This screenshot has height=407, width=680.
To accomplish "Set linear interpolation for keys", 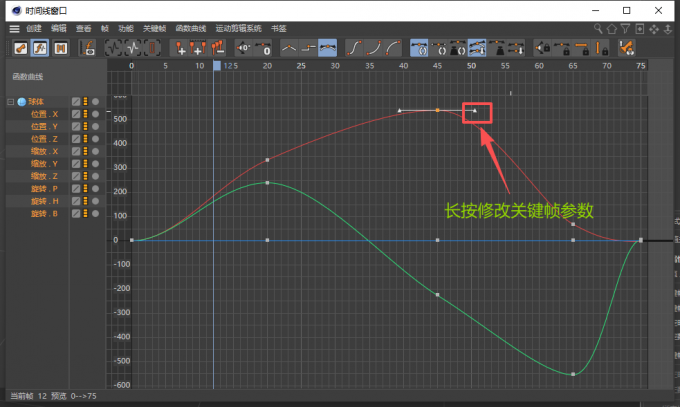I will 289,48.
